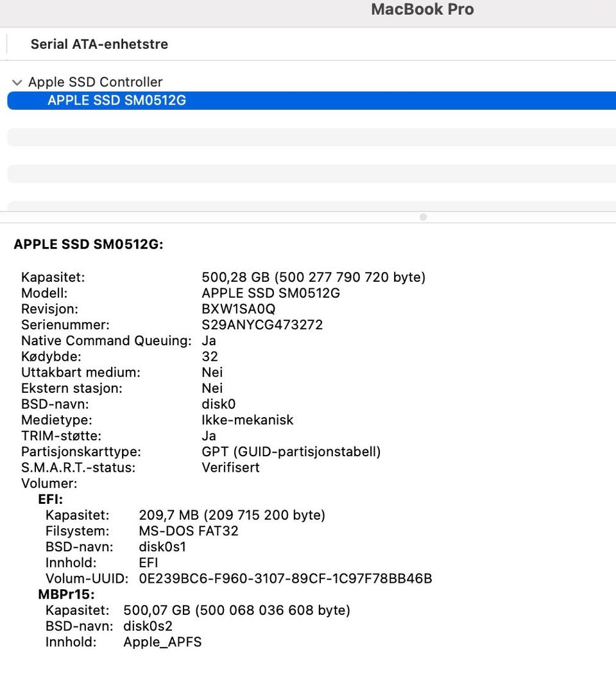This screenshot has width=616, height=688.
Task: Click the Uttakbart medium label
Action: pyautogui.click(x=81, y=372)
